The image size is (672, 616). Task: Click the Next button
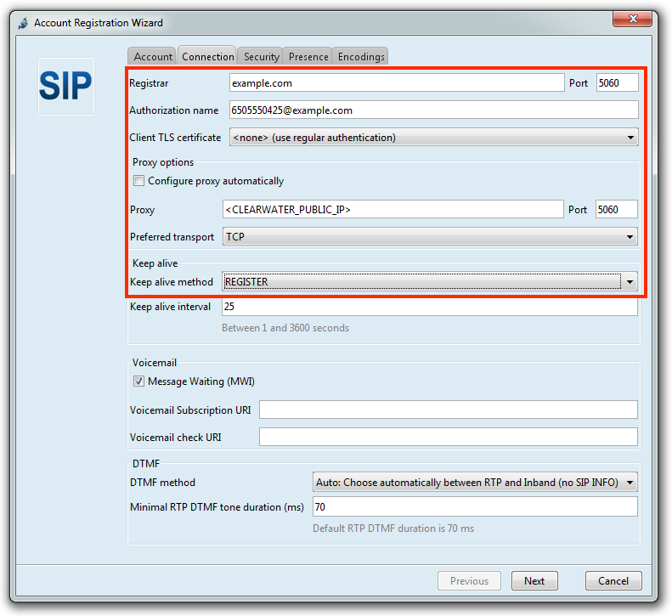pos(534,581)
